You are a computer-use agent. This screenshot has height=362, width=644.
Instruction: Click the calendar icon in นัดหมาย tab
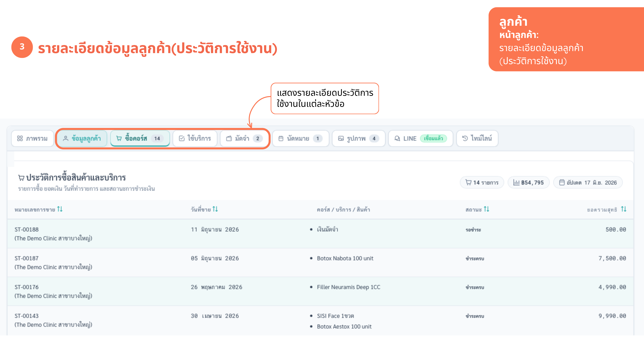click(281, 138)
